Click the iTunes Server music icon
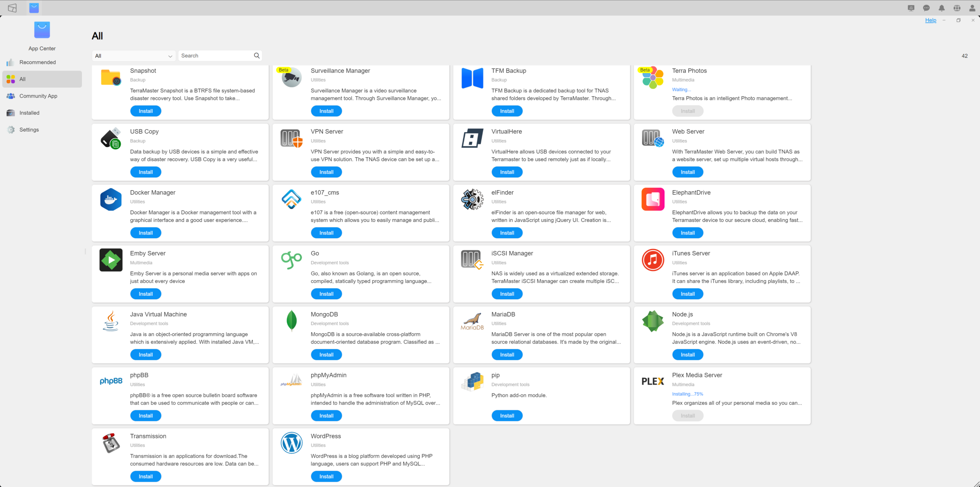This screenshot has width=980, height=487. (x=653, y=260)
